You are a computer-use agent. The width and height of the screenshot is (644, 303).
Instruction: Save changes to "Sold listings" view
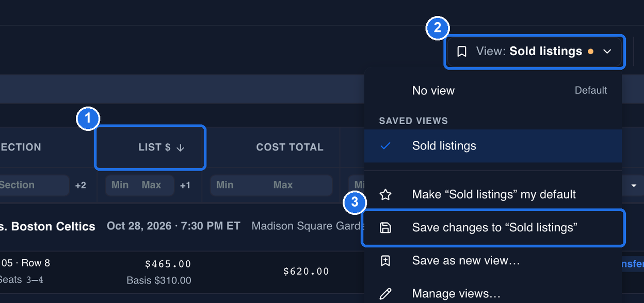pyautogui.click(x=494, y=227)
